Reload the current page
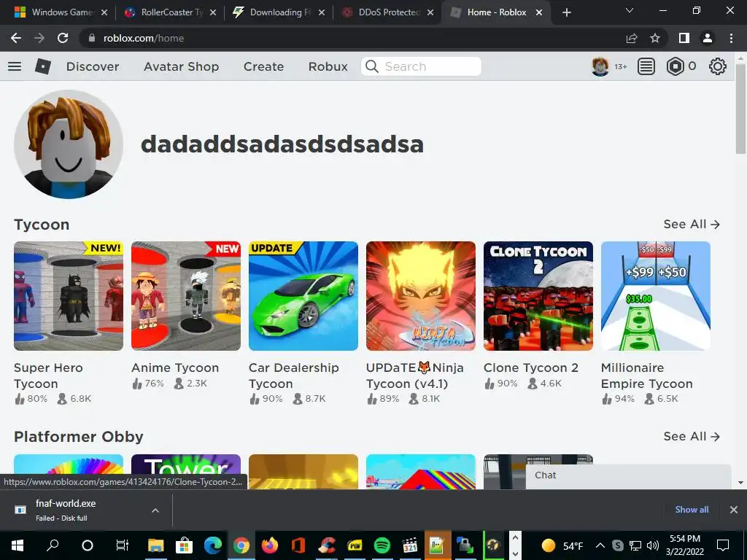The height and width of the screenshot is (560, 747). [x=63, y=38]
